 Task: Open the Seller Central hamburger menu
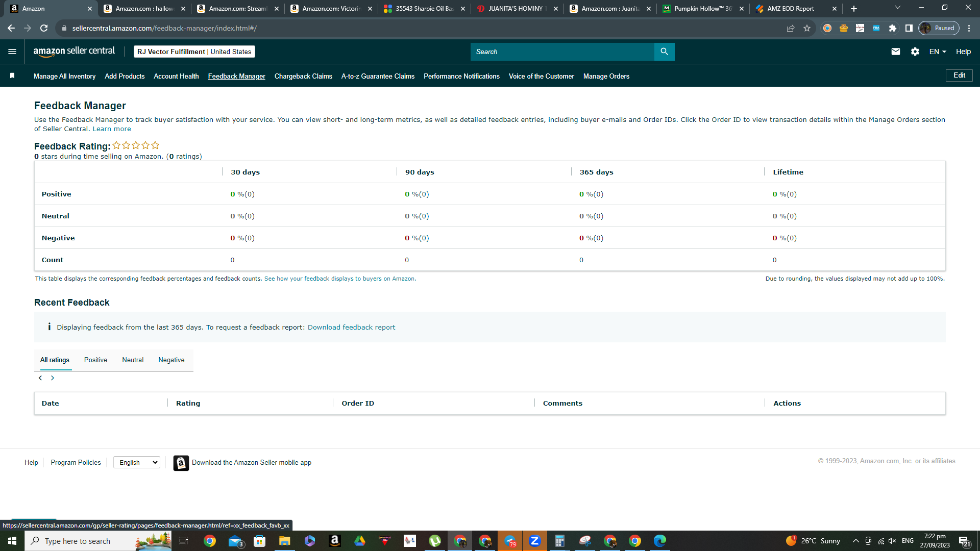(x=12, y=52)
